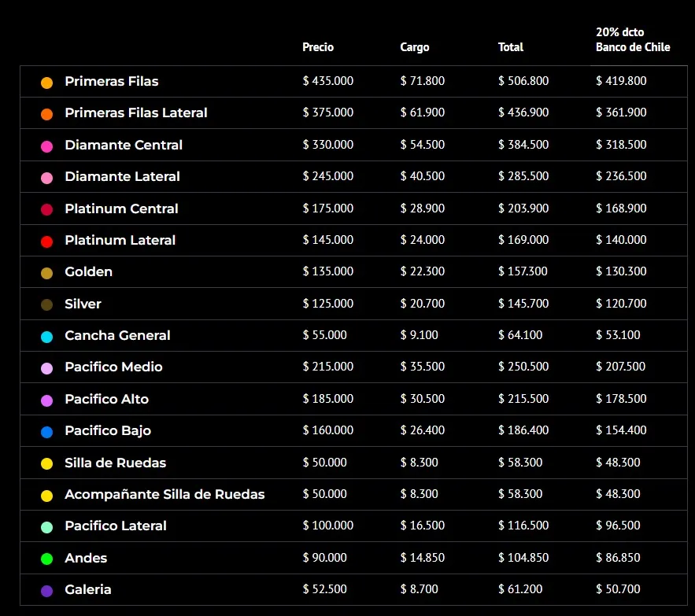This screenshot has height=616, width=695.
Task: Click the red dot beside Platinum Lateral
Action: [46, 241]
